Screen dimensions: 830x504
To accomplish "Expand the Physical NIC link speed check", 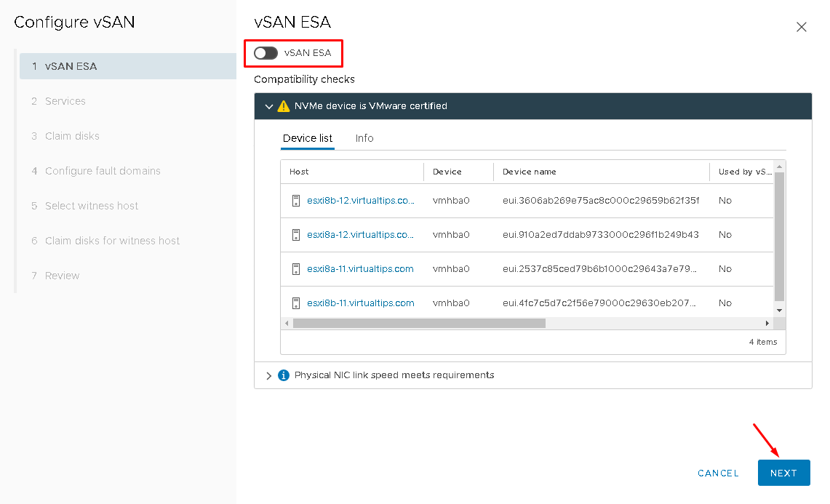I will pos(268,375).
